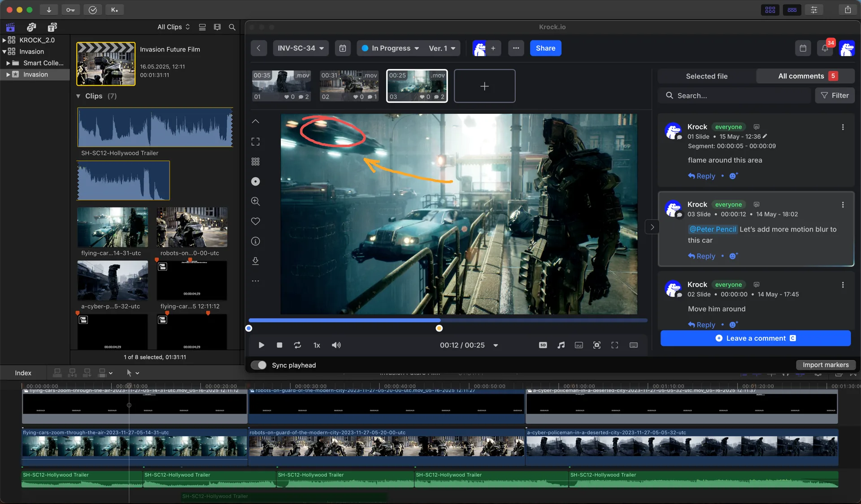861x504 pixels.
Task: Toggle the Sync playhead switch
Action: (258, 365)
